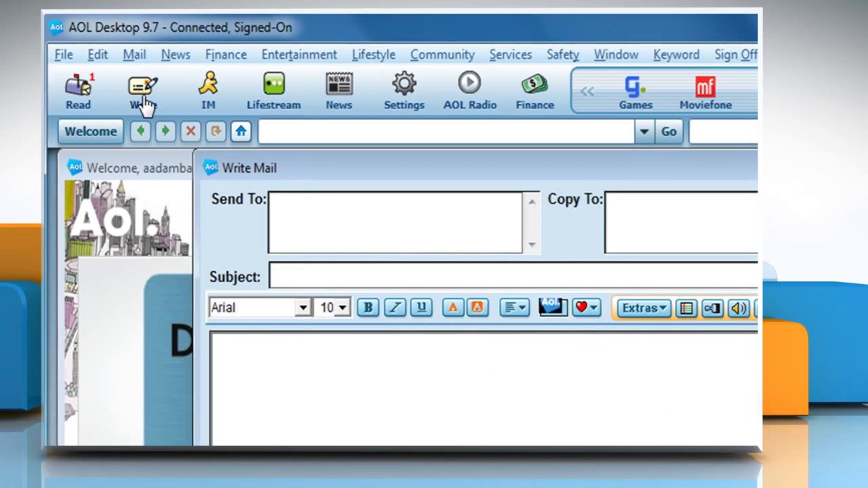Viewport: 868px width, 488px height.
Task: Launch AOL Radio icon
Action: pyautogui.click(x=470, y=91)
